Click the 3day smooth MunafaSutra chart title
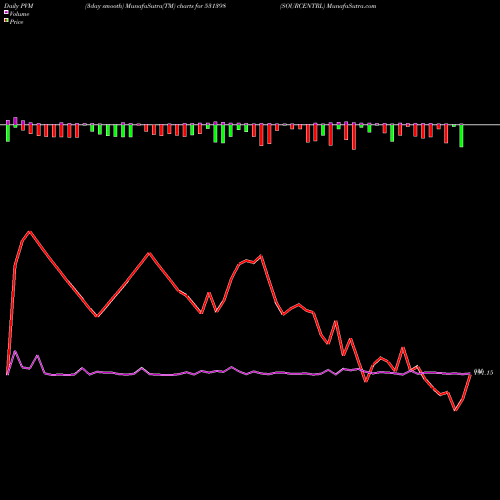Image resolution: width=500 pixels, height=500 pixels. pos(155,6)
